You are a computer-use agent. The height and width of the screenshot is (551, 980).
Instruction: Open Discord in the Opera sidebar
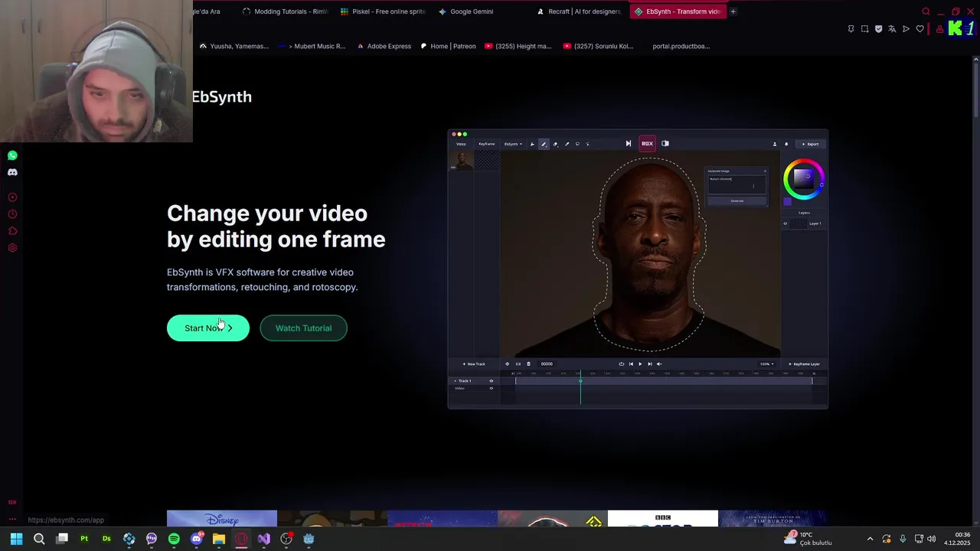tap(12, 172)
